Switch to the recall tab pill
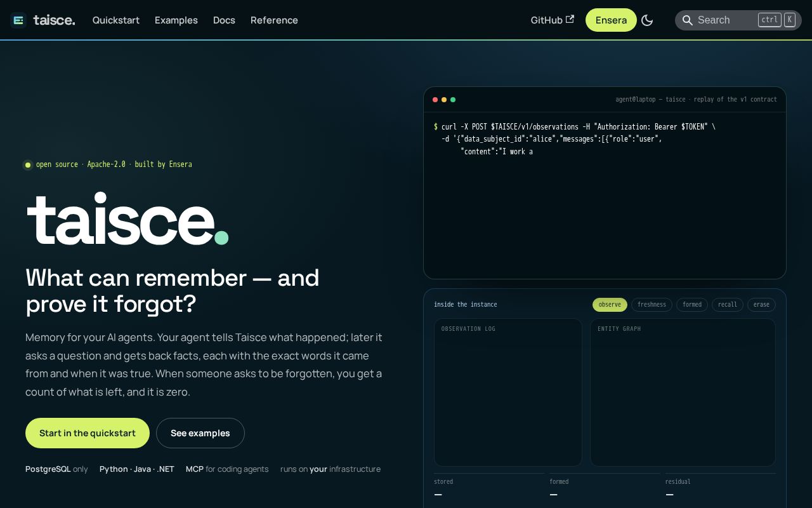The height and width of the screenshot is (508, 812). click(728, 305)
